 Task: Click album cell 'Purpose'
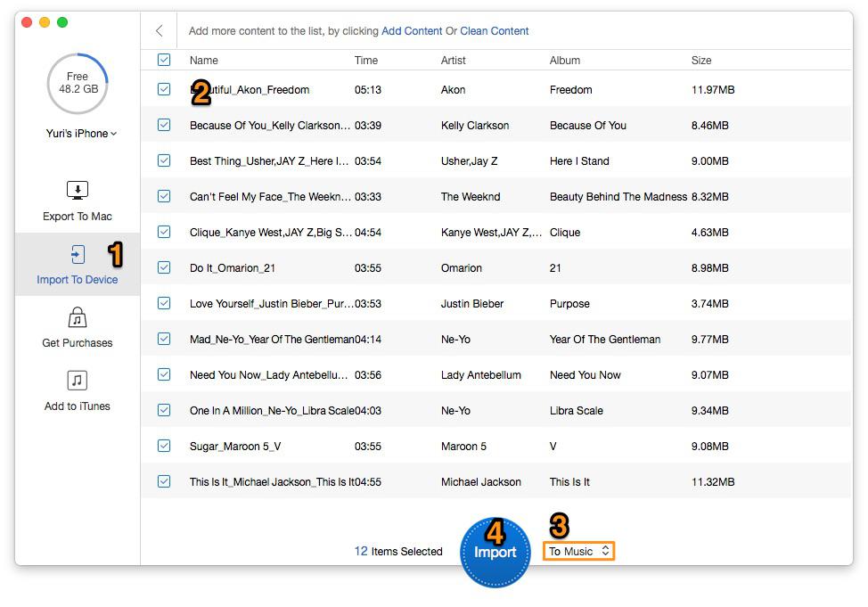(569, 303)
